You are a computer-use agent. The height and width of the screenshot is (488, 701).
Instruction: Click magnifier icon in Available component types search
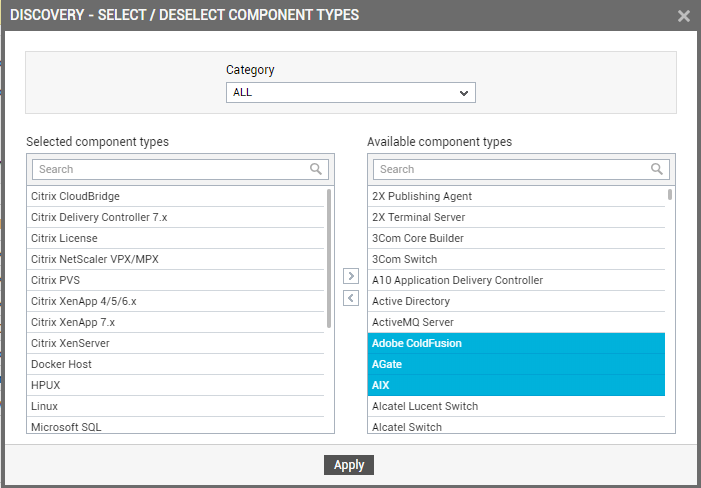click(x=657, y=169)
